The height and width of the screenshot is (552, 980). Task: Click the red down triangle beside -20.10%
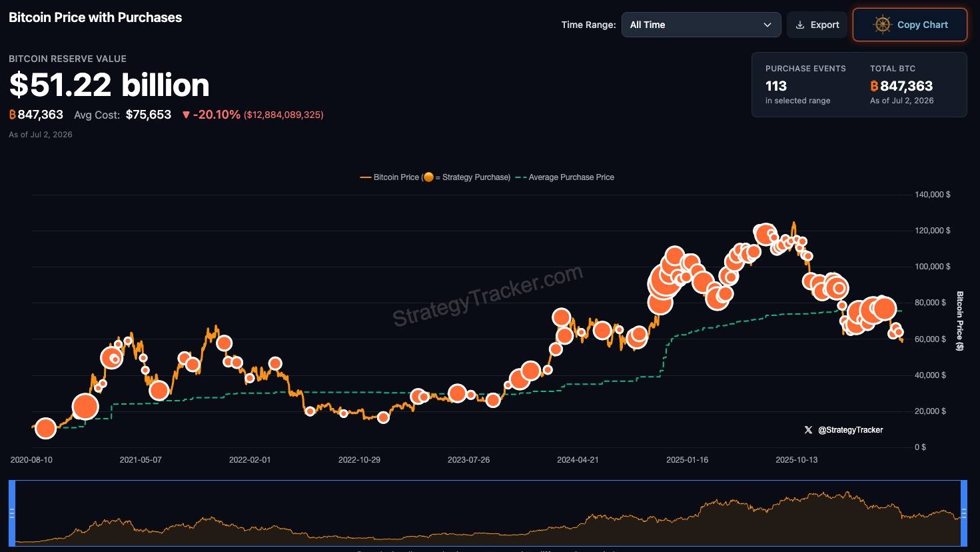(x=186, y=115)
